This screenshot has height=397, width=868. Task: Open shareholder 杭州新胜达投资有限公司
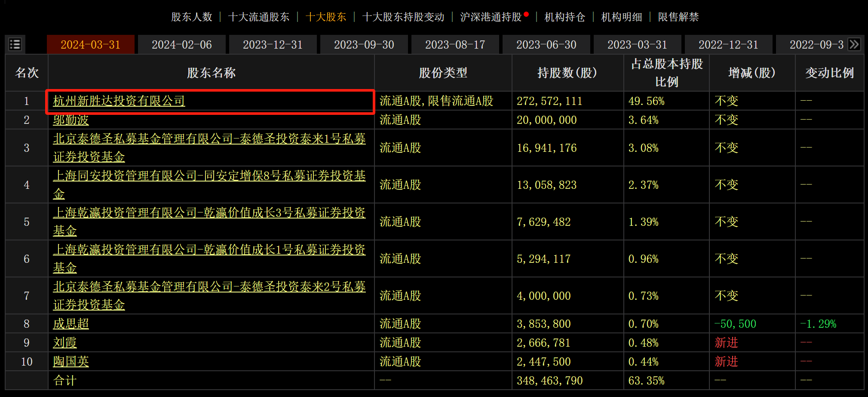click(119, 101)
